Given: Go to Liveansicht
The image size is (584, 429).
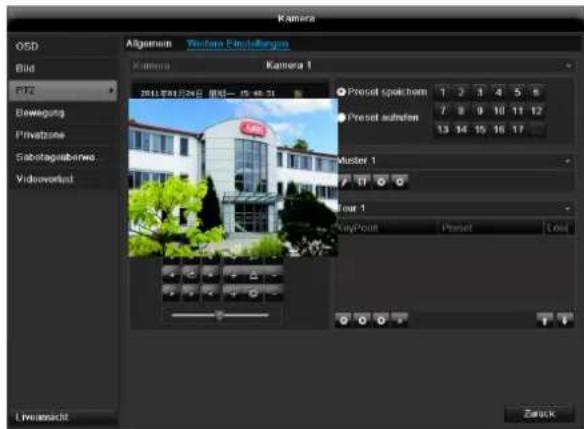Looking at the screenshot, I should [63, 417].
